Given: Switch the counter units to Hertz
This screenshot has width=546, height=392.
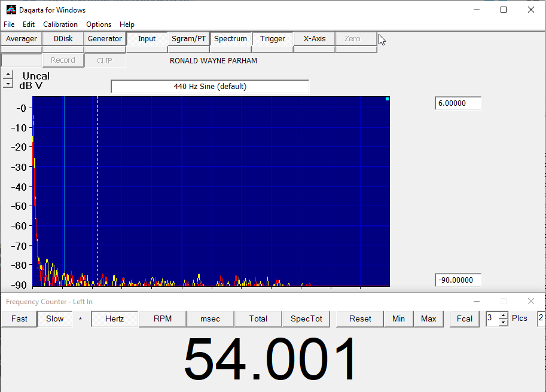Looking at the screenshot, I should 114,318.
